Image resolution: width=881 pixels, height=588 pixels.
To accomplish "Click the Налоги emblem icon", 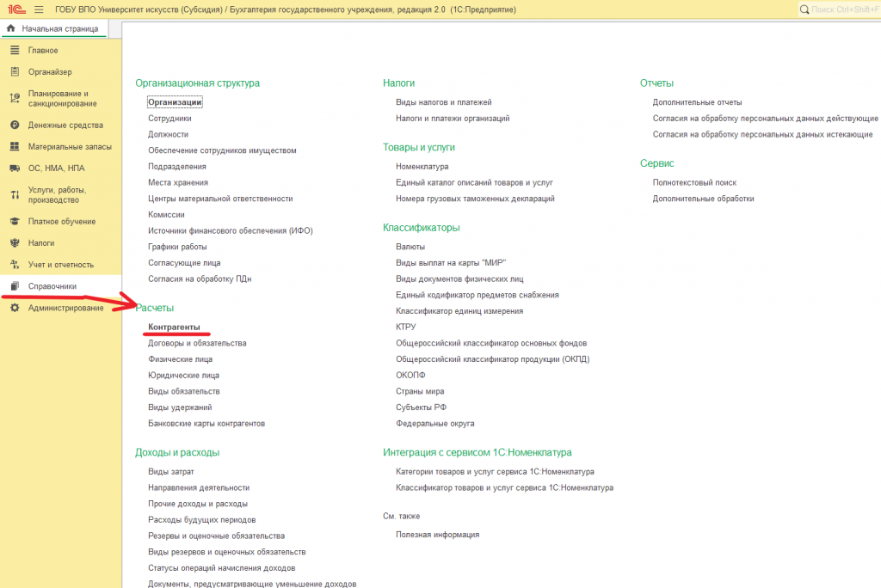I will (15, 243).
